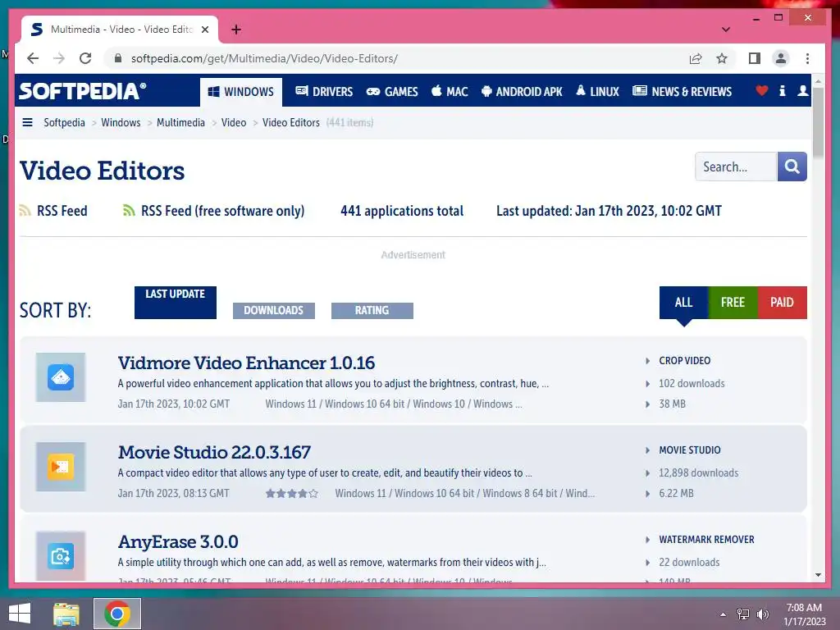Click the page vertical scrollbar thumb
840x630 pixels.
pos(818,123)
